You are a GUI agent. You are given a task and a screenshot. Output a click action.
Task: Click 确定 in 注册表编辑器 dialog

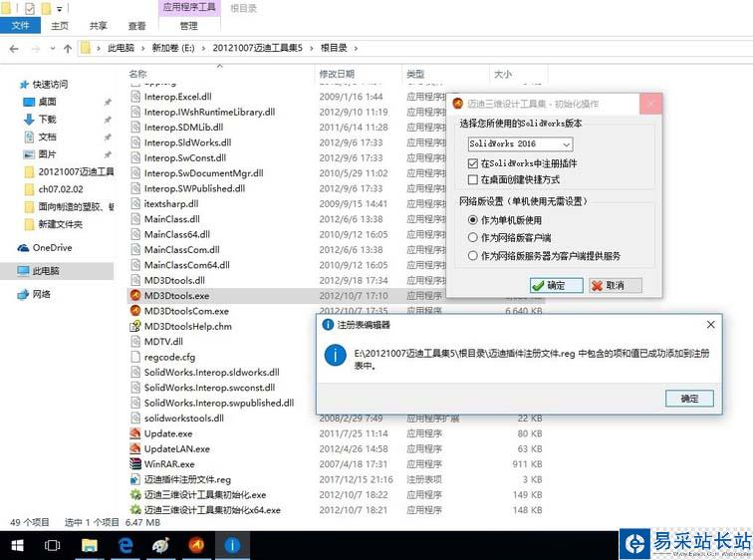[x=689, y=399]
